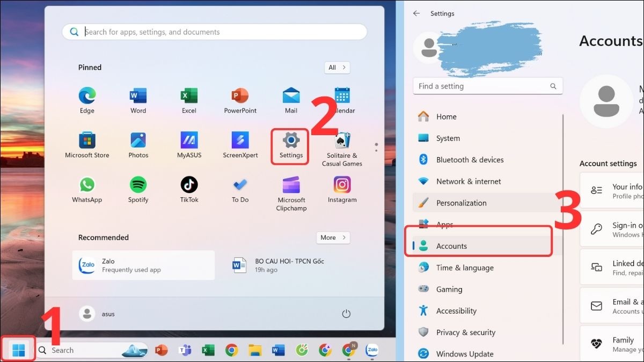Click the profile avatar in the Settings sidebar
The image size is (644, 362).
(429, 48)
